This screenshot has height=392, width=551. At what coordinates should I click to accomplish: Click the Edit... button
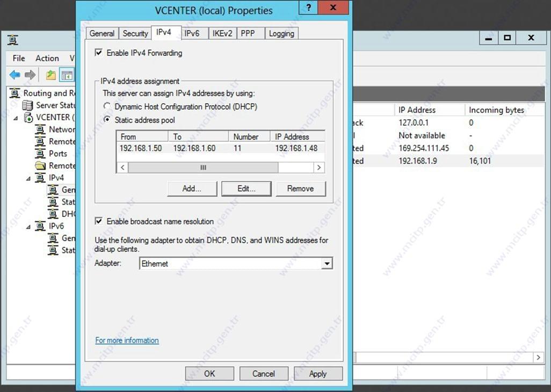click(247, 188)
